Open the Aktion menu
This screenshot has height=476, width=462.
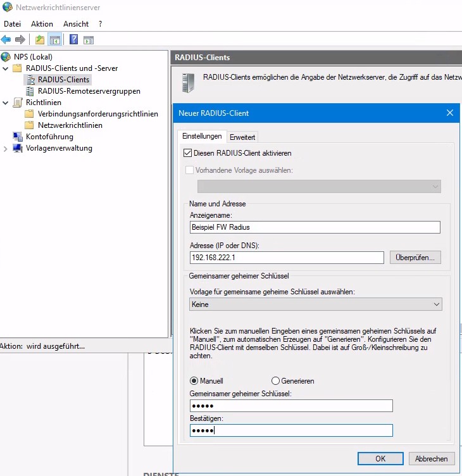(x=42, y=23)
